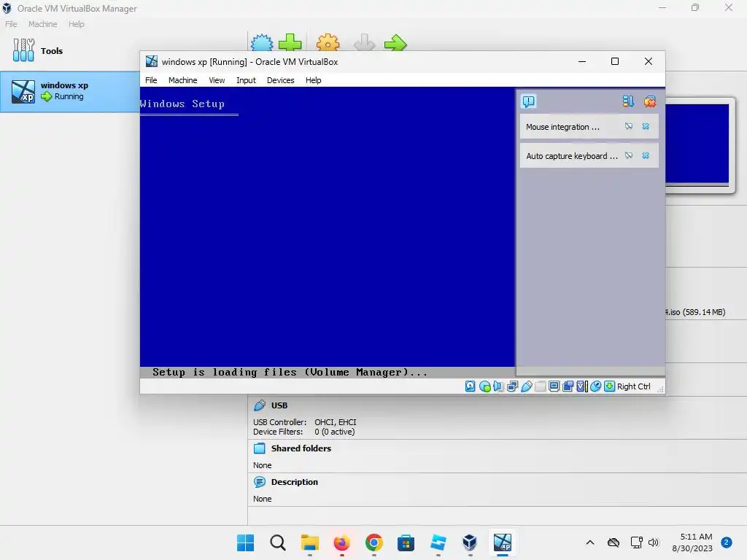The width and height of the screenshot is (747, 560).
Task: Click the network adapters status icon
Action: click(513, 386)
